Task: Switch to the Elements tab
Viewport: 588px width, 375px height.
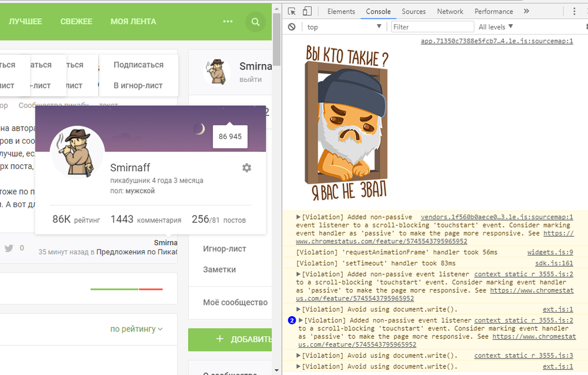Action: pos(341,11)
